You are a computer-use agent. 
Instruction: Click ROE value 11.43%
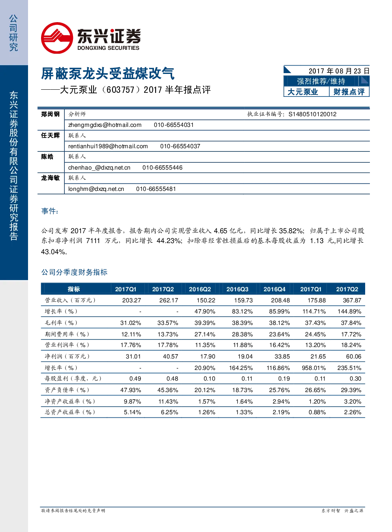(x=168, y=402)
